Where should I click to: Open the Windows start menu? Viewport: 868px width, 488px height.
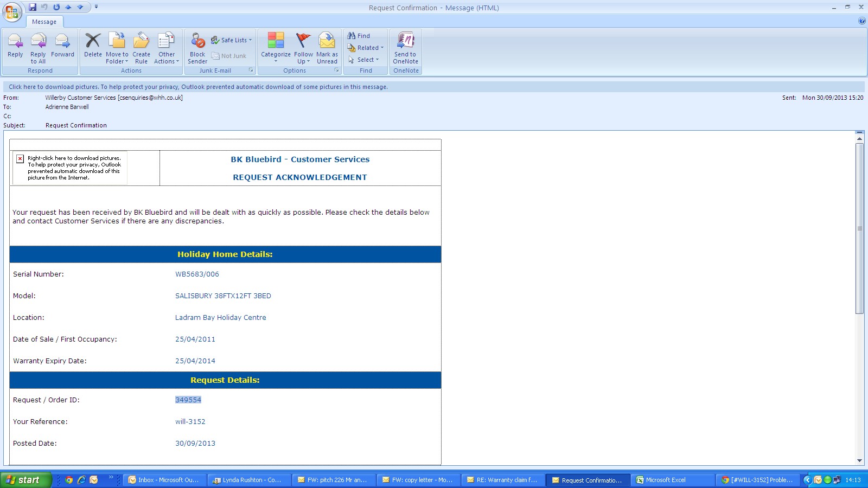coord(25,480)
